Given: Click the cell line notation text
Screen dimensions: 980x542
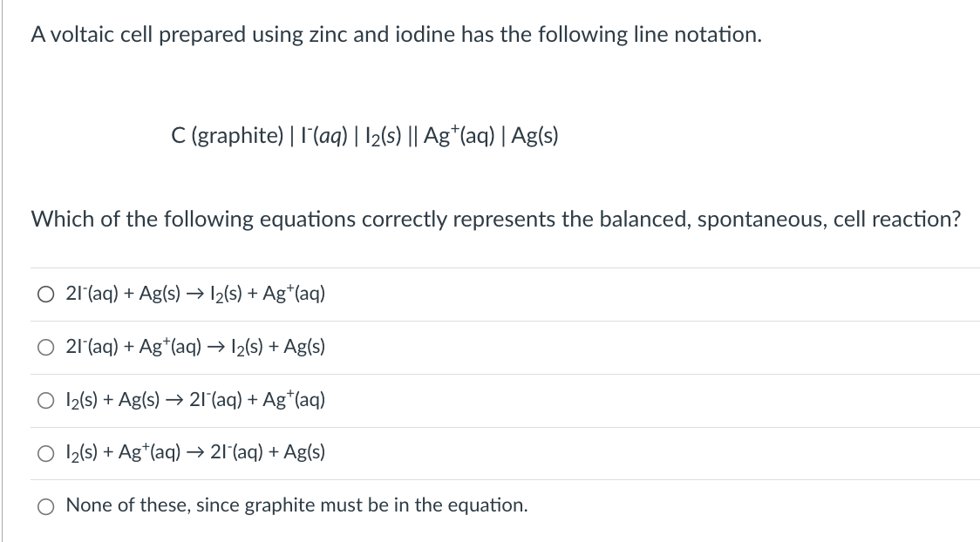Looking at the screenshot, I should (x=365, y=135).
